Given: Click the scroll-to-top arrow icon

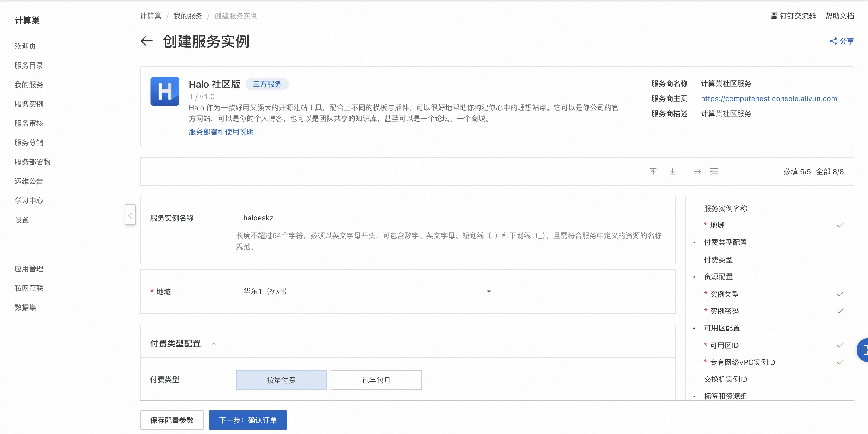Looking at the screenshot, I should [x=653, y=171].
